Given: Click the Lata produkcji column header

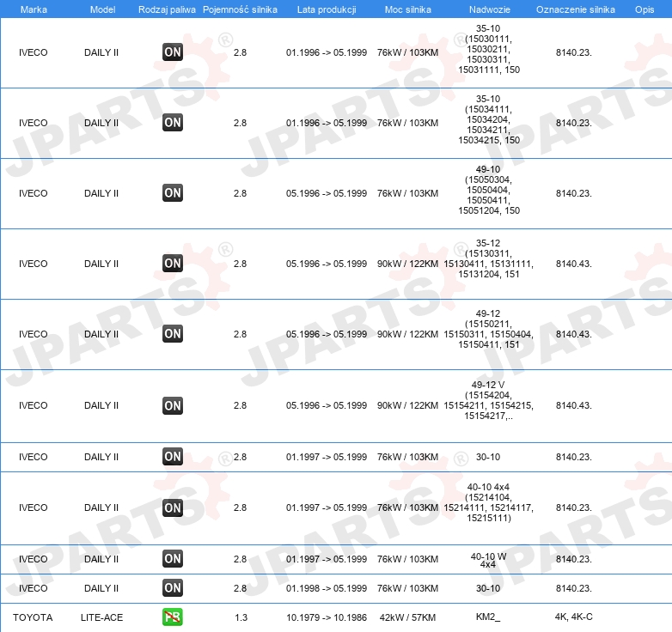Looking at the screenshot, I should [x=327, y=9].
